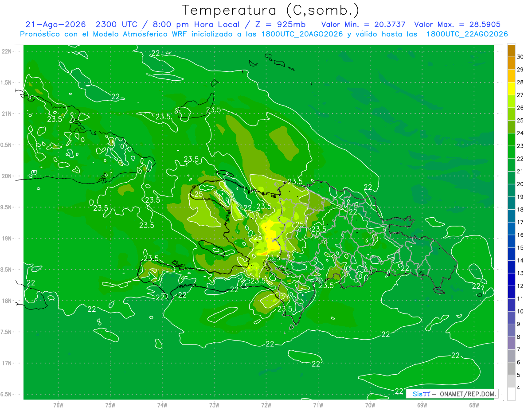Click the blue swatch between legend values 14 and 15
The height and width of the screenshot is (411, 532).
[511, 254]
